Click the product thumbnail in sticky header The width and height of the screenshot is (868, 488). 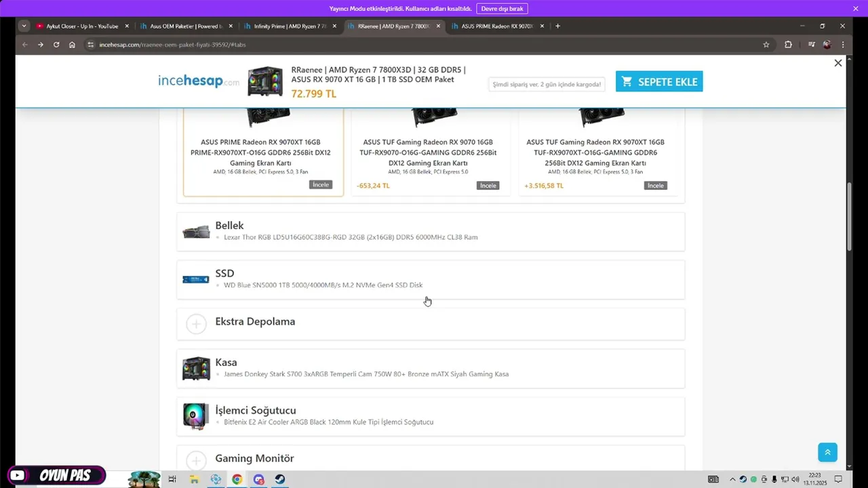point(265,81)
